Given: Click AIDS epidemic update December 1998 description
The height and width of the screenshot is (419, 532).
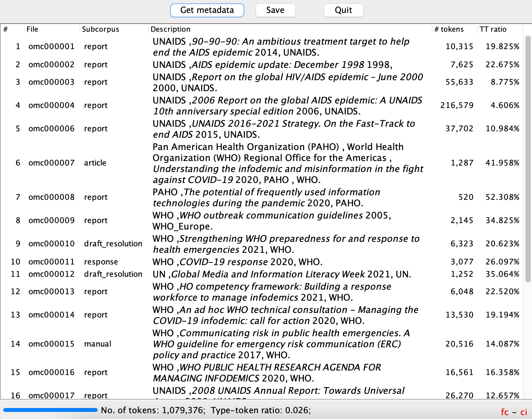Looking at the screenshot, I should (x=272, y=65).
